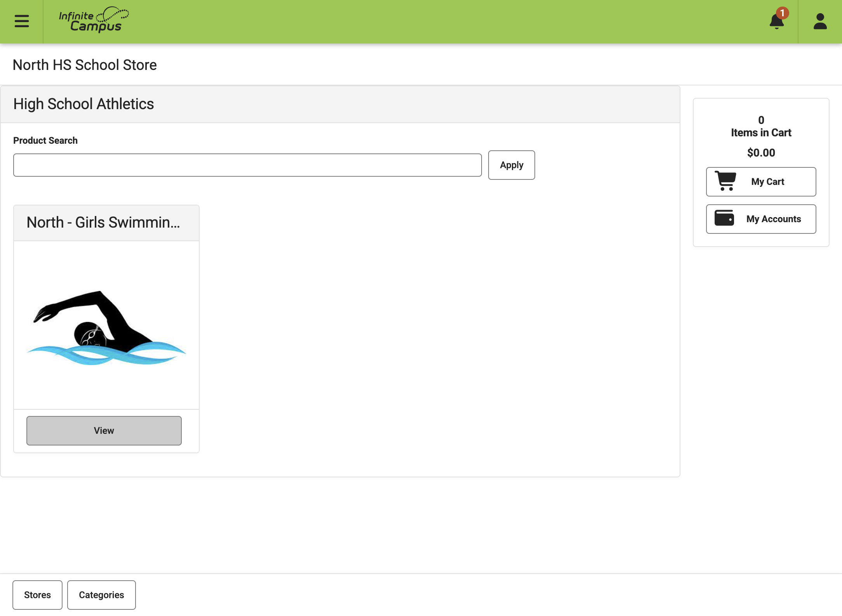
Task: View the North - Girls Swimming product
Action: [104, 431]
